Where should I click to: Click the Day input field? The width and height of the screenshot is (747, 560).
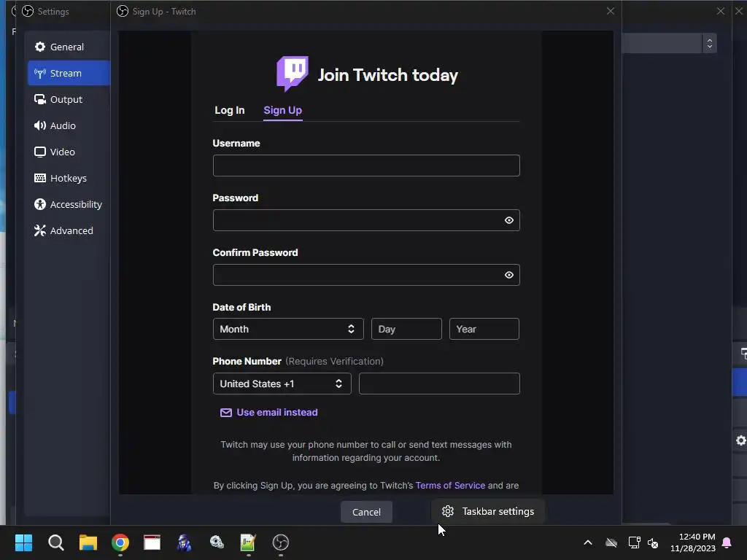pyautogui.click(x=406, y=329)
